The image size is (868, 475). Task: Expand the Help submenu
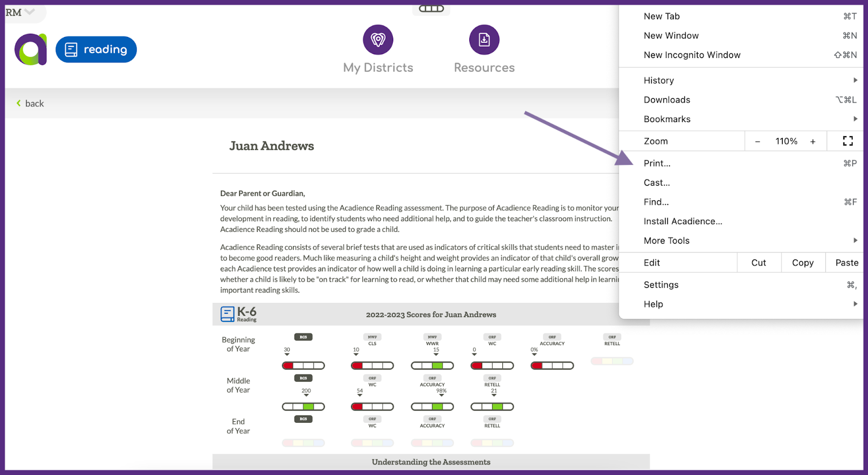point(741,305)
